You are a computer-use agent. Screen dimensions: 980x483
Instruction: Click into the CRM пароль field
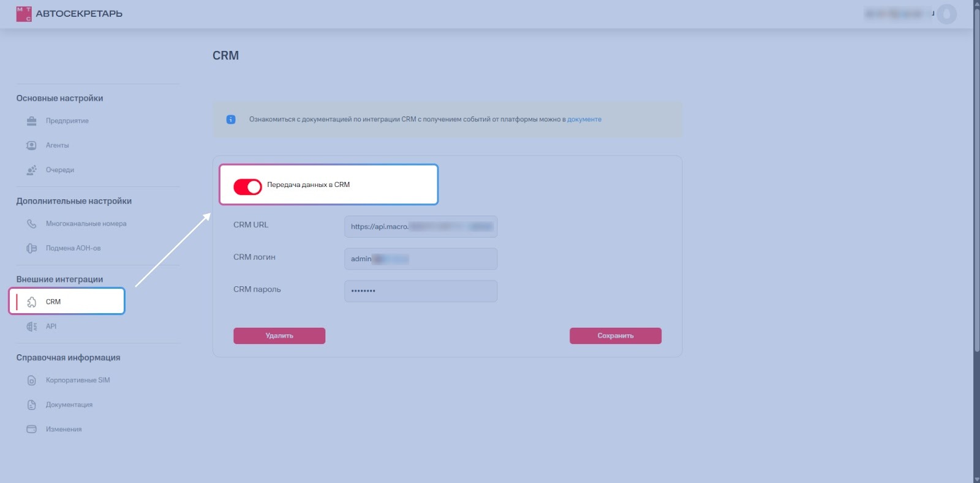coord(420,291)
